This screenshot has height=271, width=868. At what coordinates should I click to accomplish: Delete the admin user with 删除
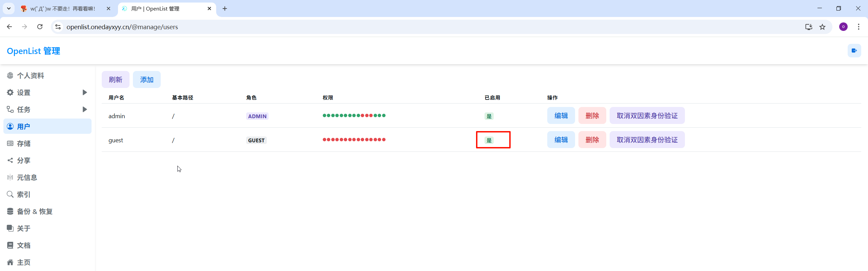click(x=592, y=116)
